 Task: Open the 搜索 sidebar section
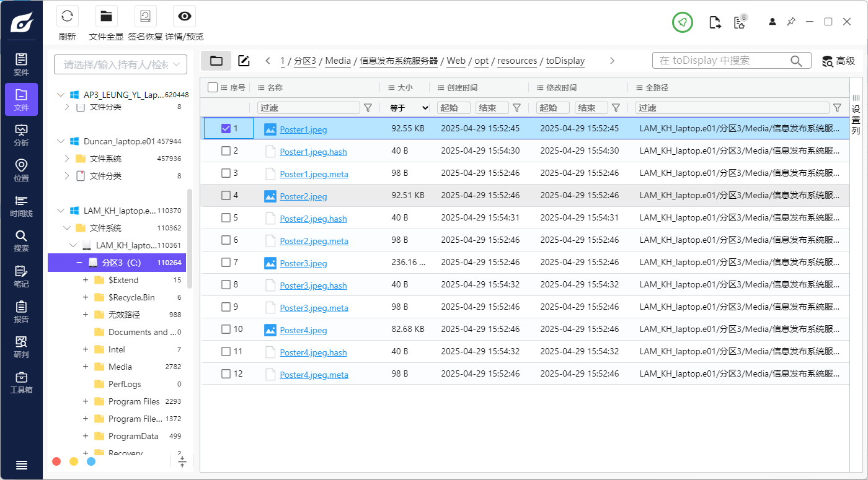(21, 241)
